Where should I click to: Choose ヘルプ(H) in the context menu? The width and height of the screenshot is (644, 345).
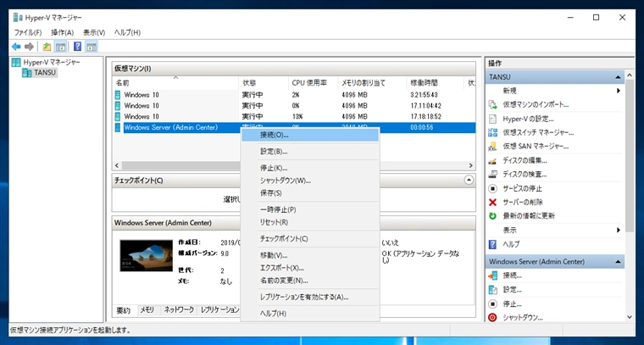click(310, 314)
